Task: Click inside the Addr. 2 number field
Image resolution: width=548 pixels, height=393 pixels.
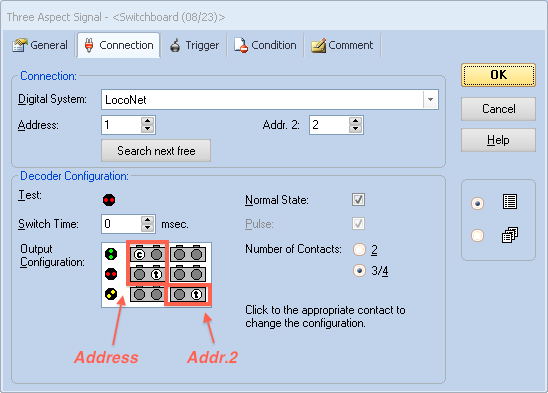Action: coord(329,125)
